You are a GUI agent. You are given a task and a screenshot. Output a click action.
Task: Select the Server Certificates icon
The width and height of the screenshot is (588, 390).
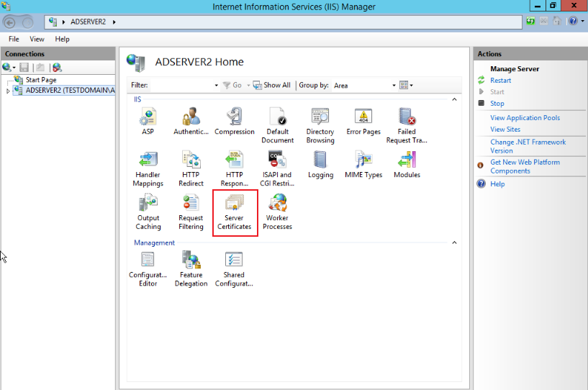(x=235, y=212)
